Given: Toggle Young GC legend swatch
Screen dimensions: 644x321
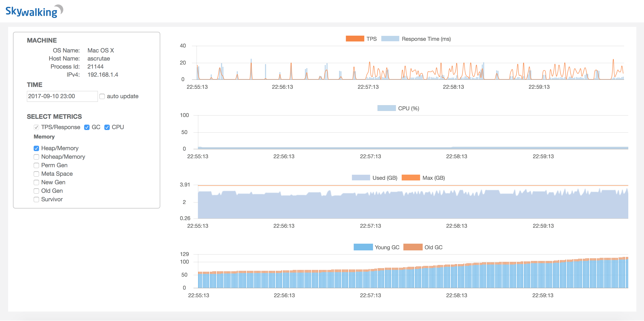Looking at the screenshot, I should pos(363,247).
